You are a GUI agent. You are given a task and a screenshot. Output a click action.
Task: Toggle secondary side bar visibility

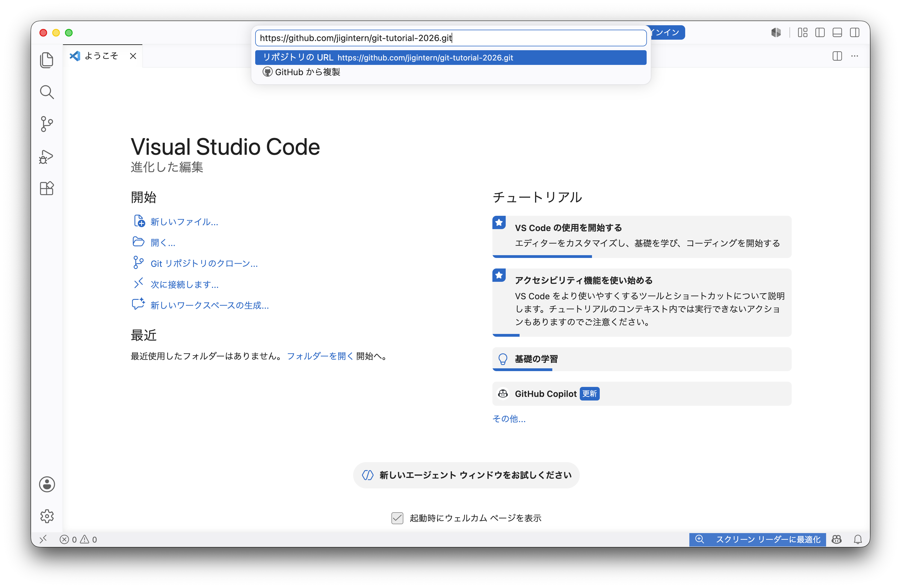click(854, 32)
